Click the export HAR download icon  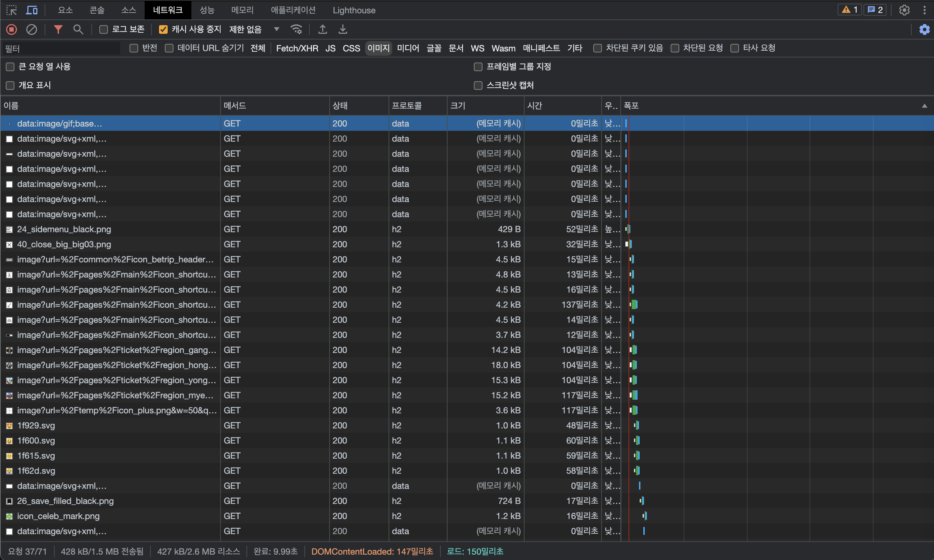click(x=343, y=29)
